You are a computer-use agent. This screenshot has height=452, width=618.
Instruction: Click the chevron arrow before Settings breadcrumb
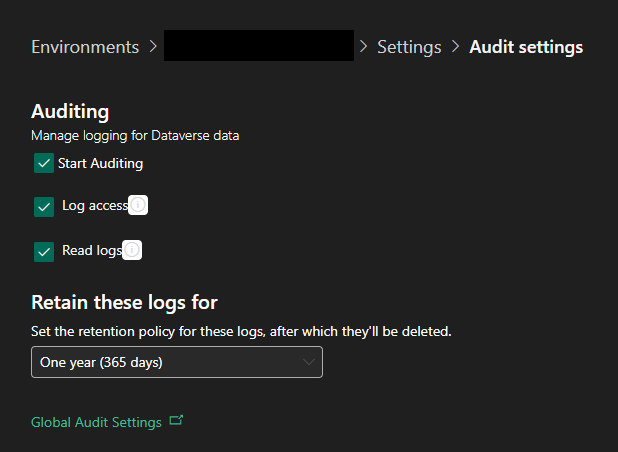point(363,47)
